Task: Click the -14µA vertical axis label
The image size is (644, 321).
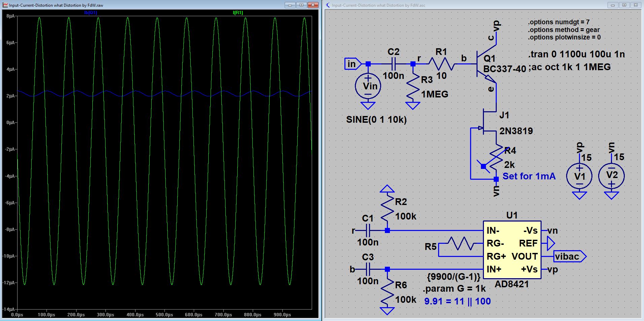Action: pyautogui.click(x=9, y=309)
